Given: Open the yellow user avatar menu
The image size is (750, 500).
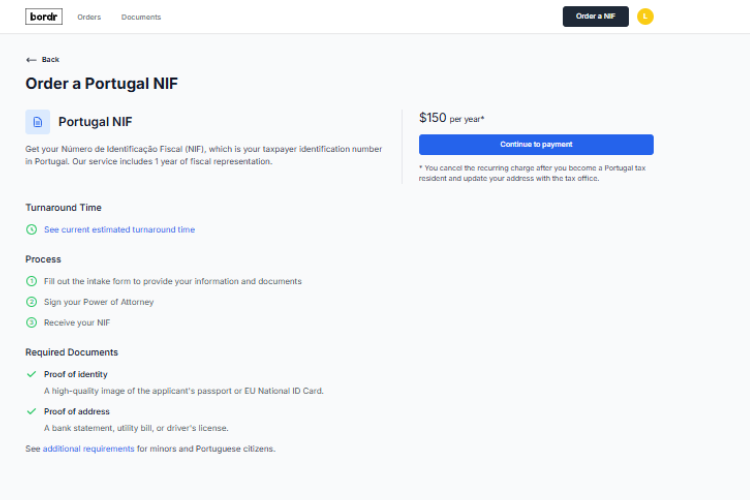Looking at the screenshot, I should coord(645,17).
